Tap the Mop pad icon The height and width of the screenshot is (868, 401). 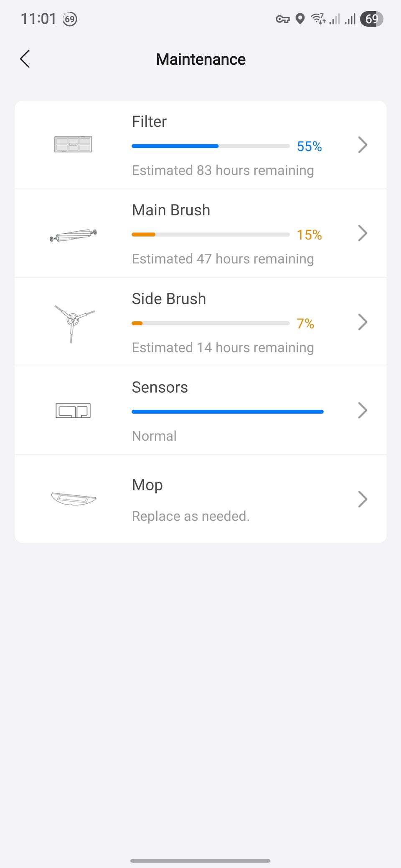point(73,498)
